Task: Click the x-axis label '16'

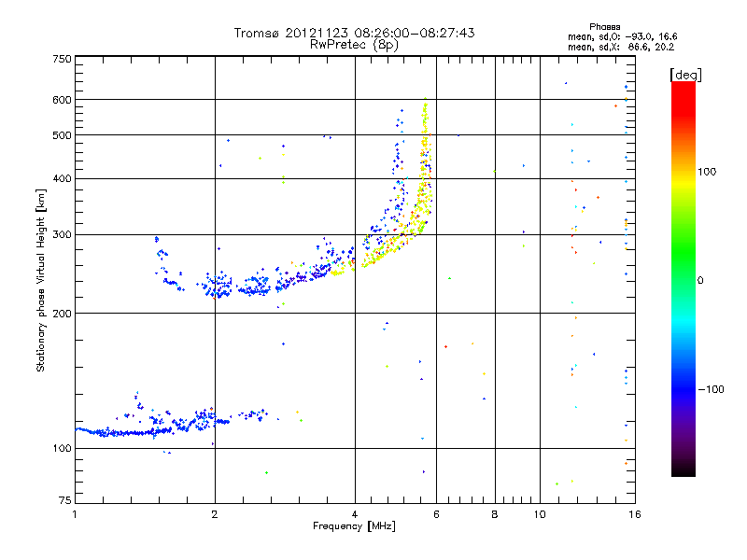Action: [x=635, y=514]
